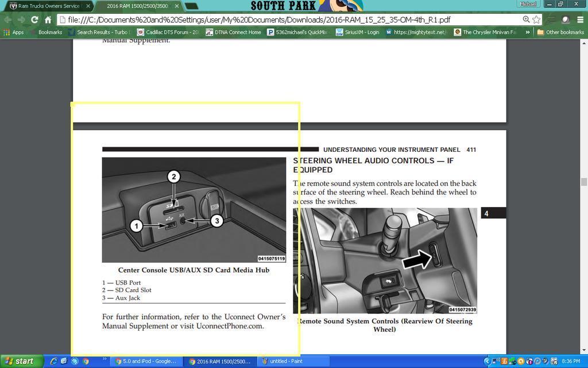Click the steering wheel controls image
The height and width of the screenshot is (368, 588).
click(385, 260)
